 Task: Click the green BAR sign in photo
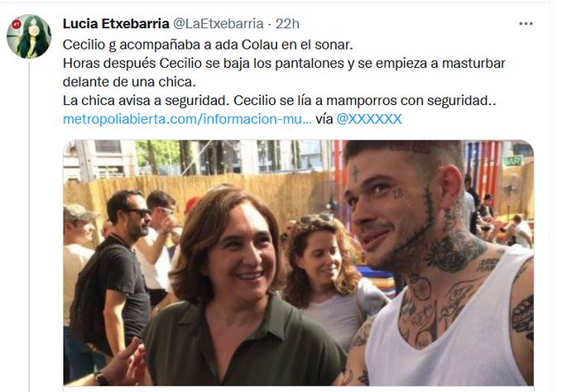[512, 161]
